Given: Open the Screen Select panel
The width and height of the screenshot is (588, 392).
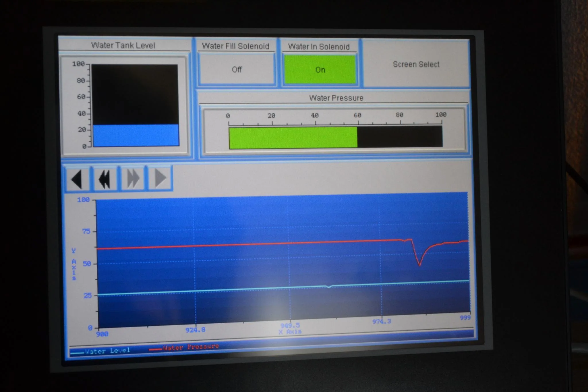Looking at the screenshot, I should tap(416, 64).
